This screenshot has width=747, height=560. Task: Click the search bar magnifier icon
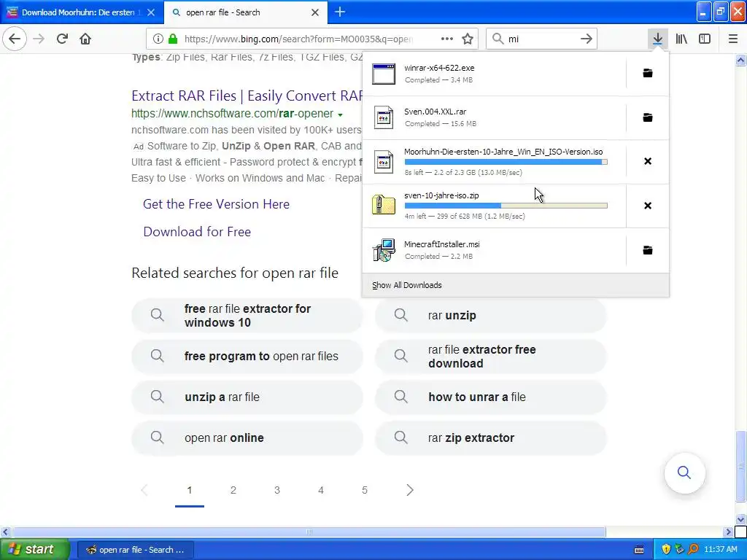(498, 39)
